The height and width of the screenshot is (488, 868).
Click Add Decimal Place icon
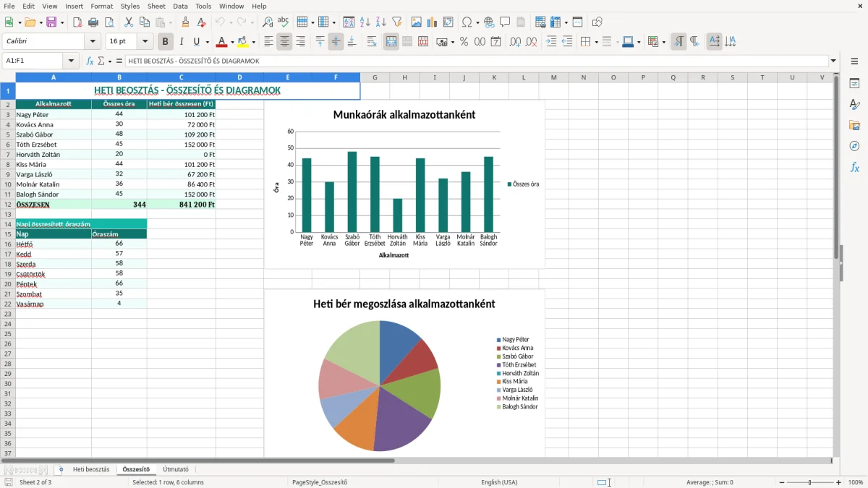516,42
